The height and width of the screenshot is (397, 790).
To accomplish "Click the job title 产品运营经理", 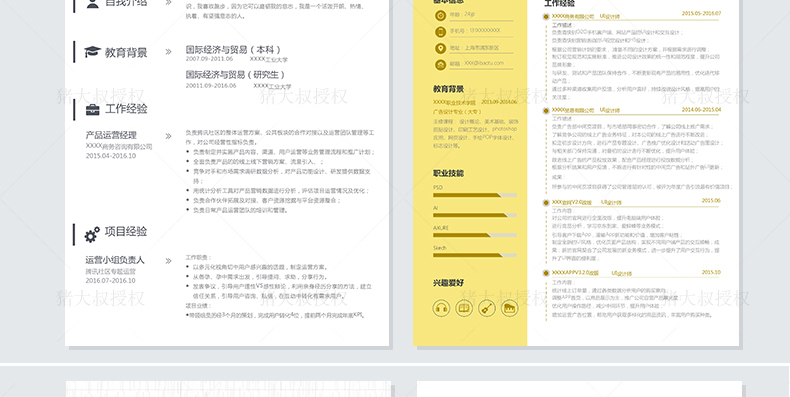I will click(111, 135).
